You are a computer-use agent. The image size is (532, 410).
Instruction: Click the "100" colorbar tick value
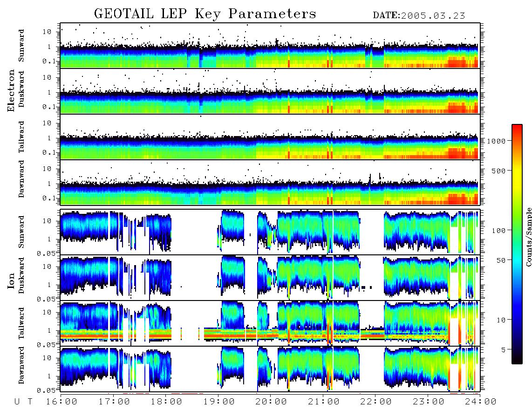tap(498, 231)
